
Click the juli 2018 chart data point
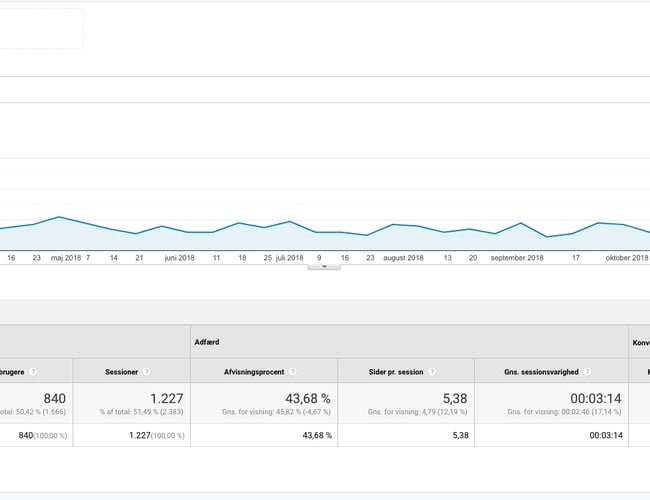pos(289,222)
